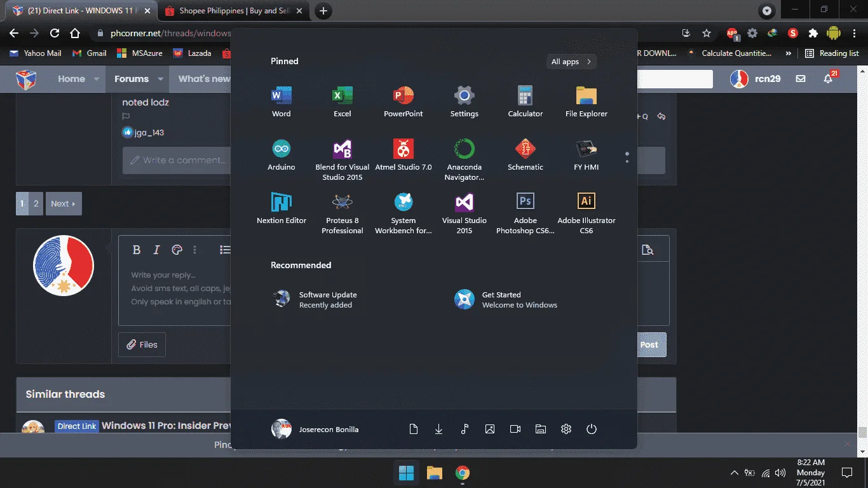Open the pinned Settings gear app
Screen dimensions: 868x488
pyautogui.click(x=464, y=102)
